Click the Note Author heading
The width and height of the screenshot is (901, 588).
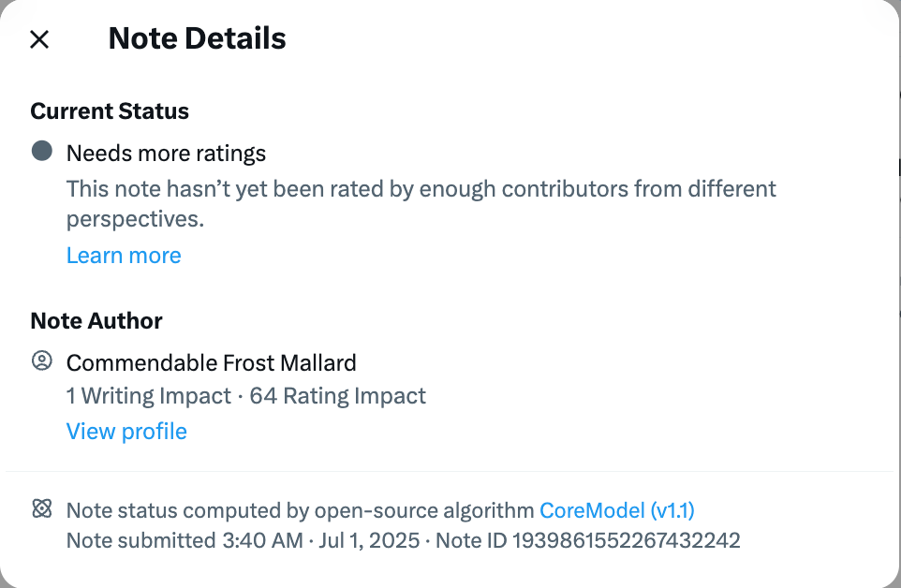(96, 321)
